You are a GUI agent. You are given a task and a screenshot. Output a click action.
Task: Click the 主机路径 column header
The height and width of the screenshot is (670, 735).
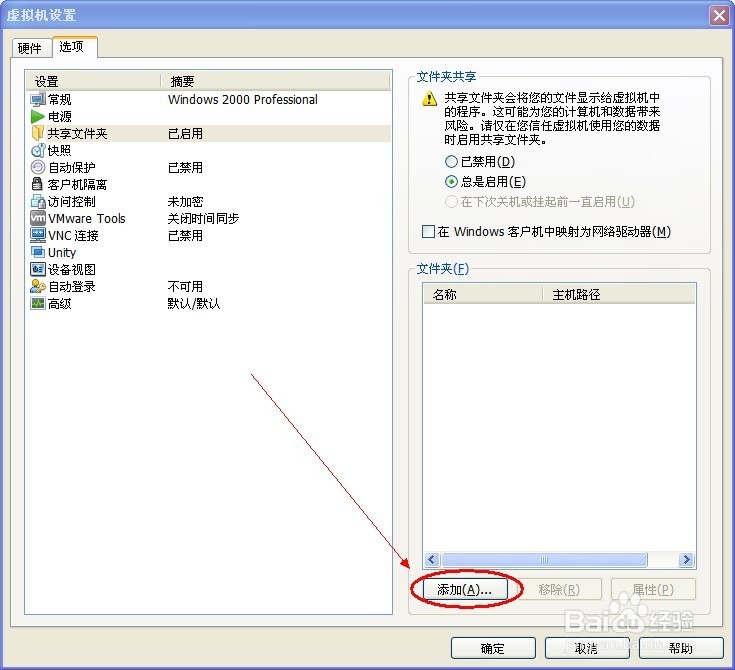618,294
